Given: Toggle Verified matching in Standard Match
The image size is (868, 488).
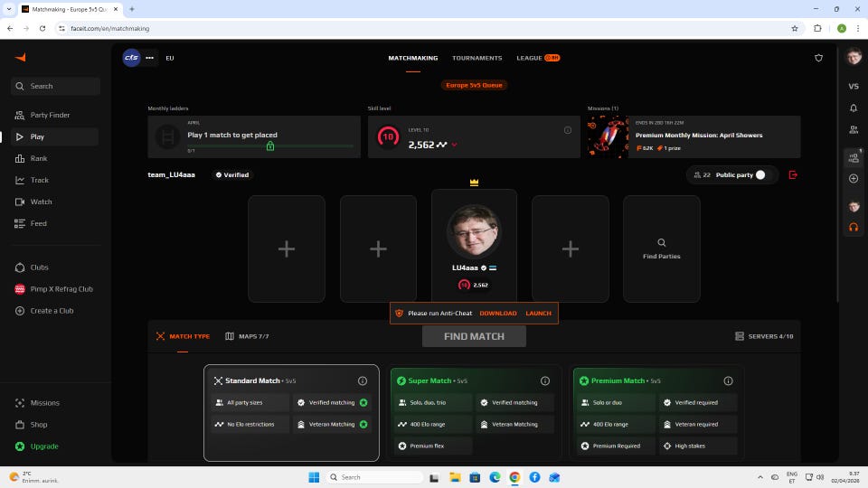Looking at the screenshot, I should tap(363, 403).
